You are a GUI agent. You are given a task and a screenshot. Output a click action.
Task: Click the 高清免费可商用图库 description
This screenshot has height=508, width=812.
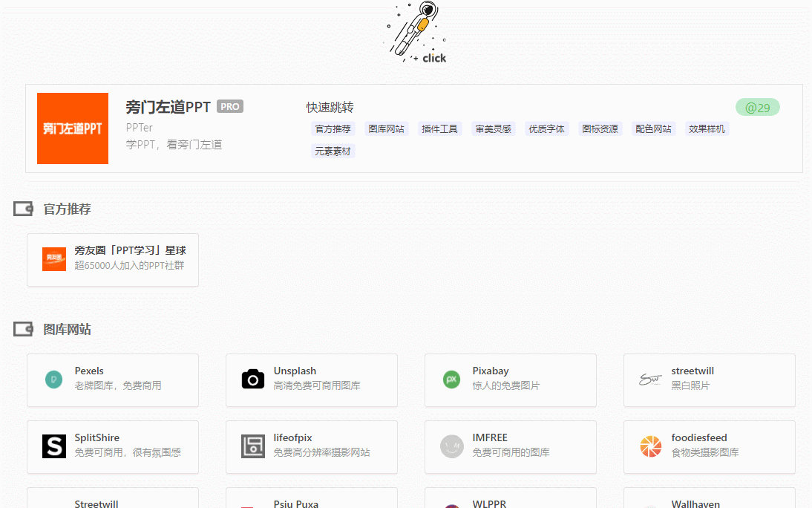[317, 385]
